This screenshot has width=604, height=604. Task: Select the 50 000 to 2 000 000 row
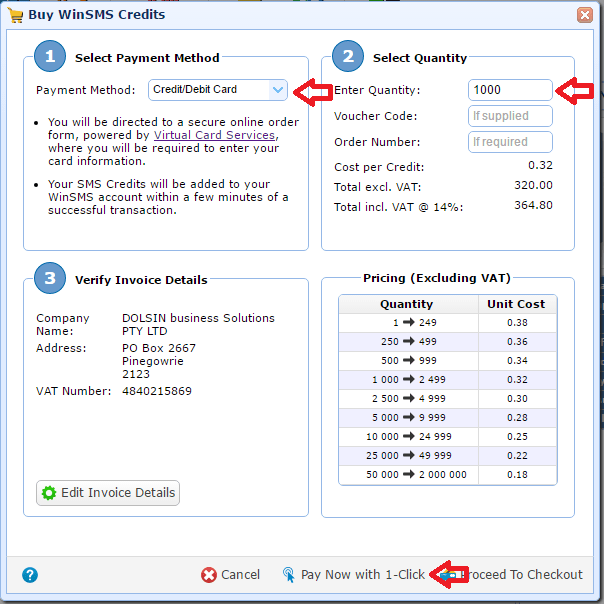[448, 475]
